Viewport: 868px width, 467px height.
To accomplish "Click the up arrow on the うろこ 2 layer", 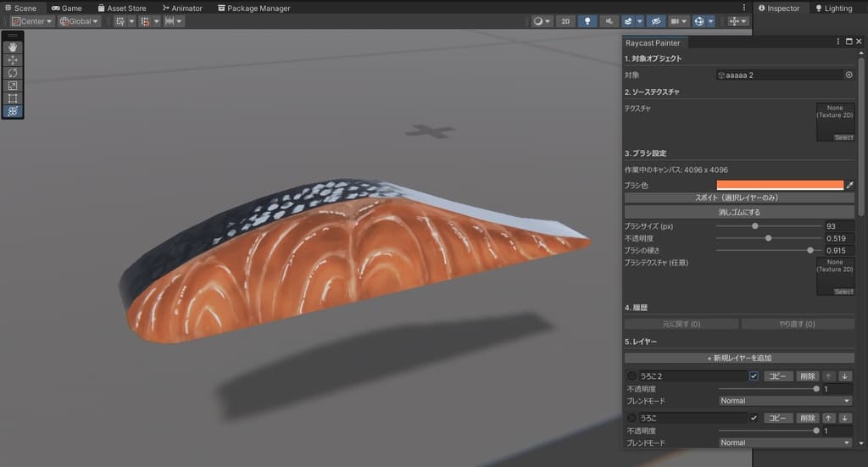I will tap(828, 376).
